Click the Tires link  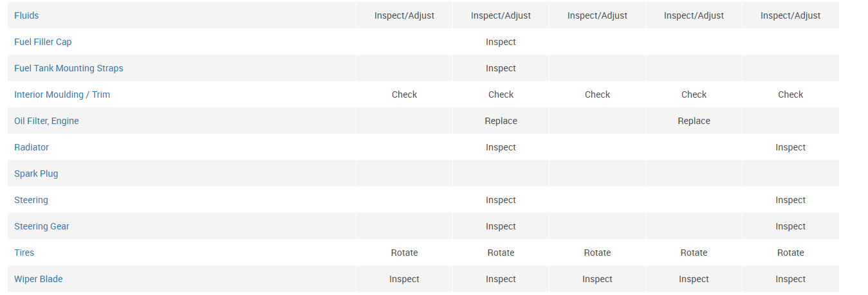pyautogui.click(x=24, y=253)
